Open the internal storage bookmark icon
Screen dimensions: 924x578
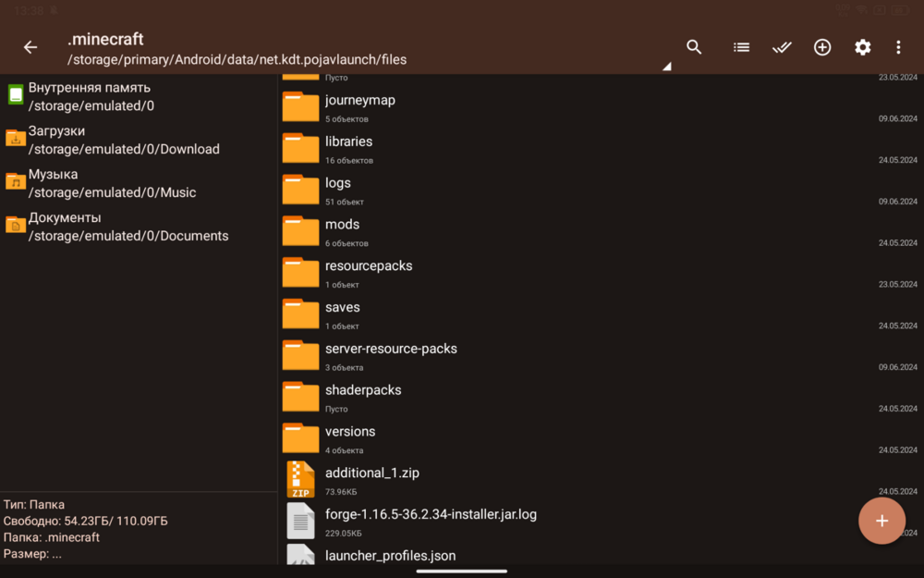click(16, 94)
